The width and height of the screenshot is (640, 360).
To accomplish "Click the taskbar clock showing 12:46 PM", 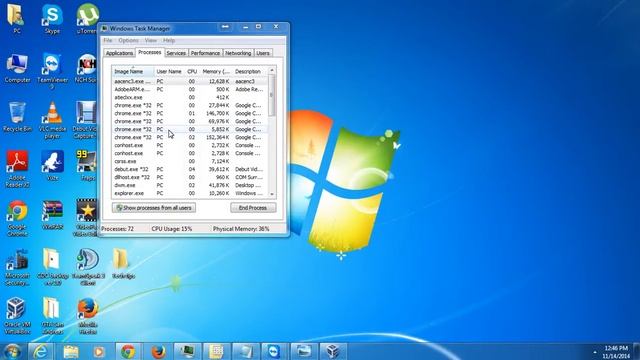I will tap(616, 352).
